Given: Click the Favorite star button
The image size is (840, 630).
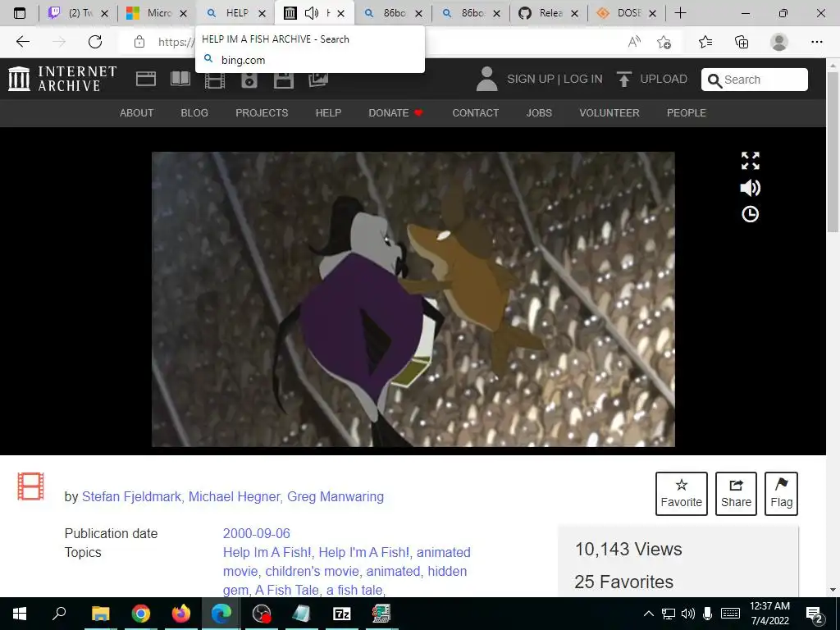Looking at the screenshot, I should (682, 493).
